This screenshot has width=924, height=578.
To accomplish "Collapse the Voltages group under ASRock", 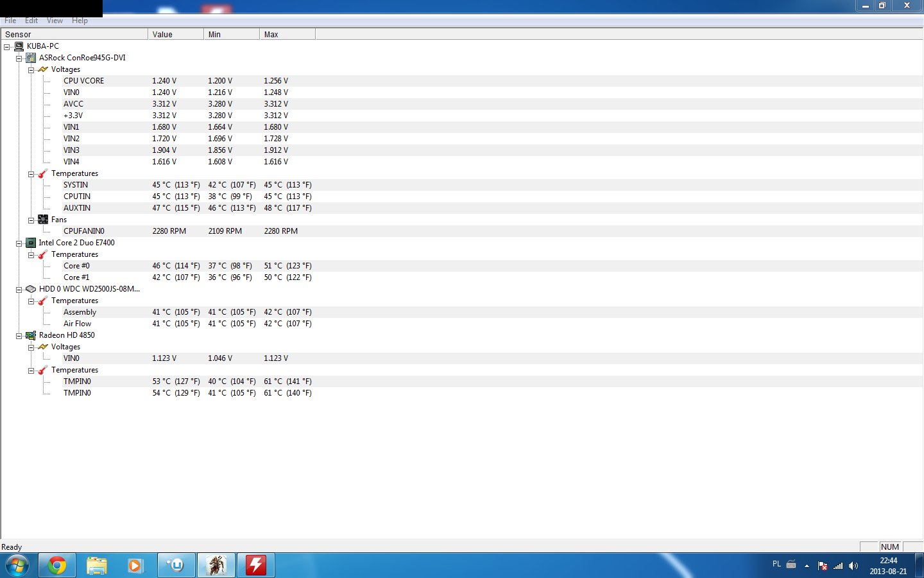I will point(31,70).
